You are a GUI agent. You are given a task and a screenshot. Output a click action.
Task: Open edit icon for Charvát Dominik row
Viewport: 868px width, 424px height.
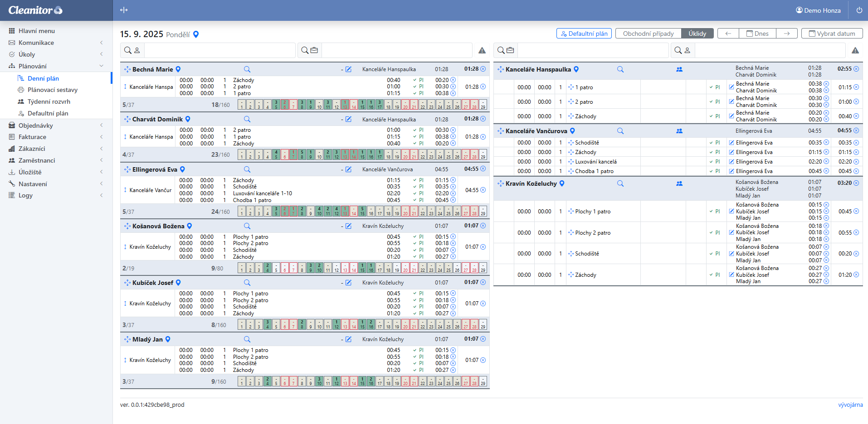(348, 119)
